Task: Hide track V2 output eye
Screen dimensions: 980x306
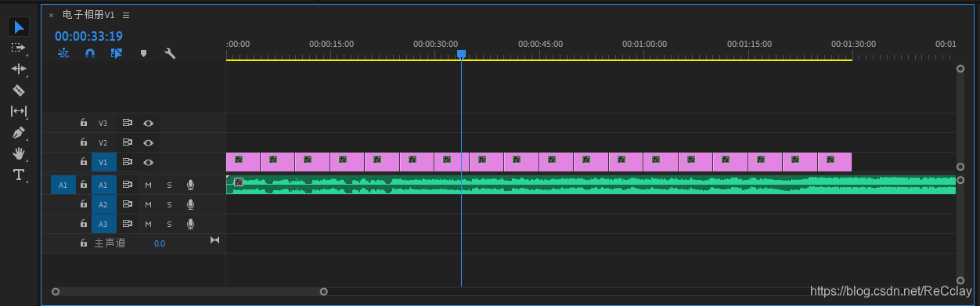Action: point(148,142)
